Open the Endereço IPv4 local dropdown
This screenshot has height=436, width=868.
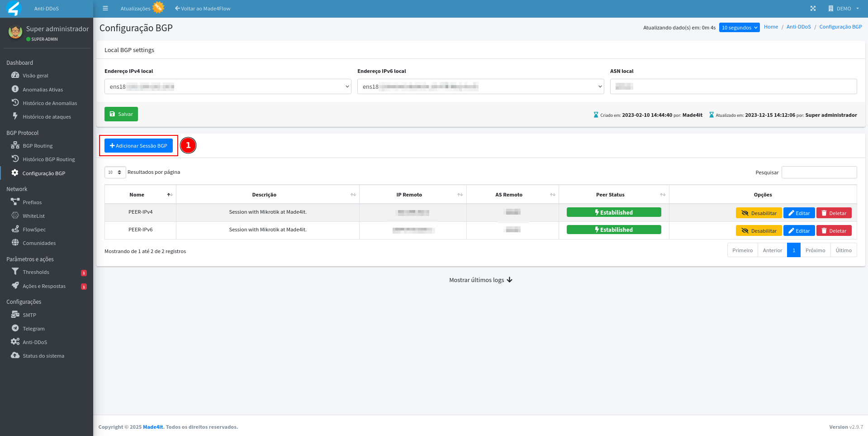[x=228, y=86]
